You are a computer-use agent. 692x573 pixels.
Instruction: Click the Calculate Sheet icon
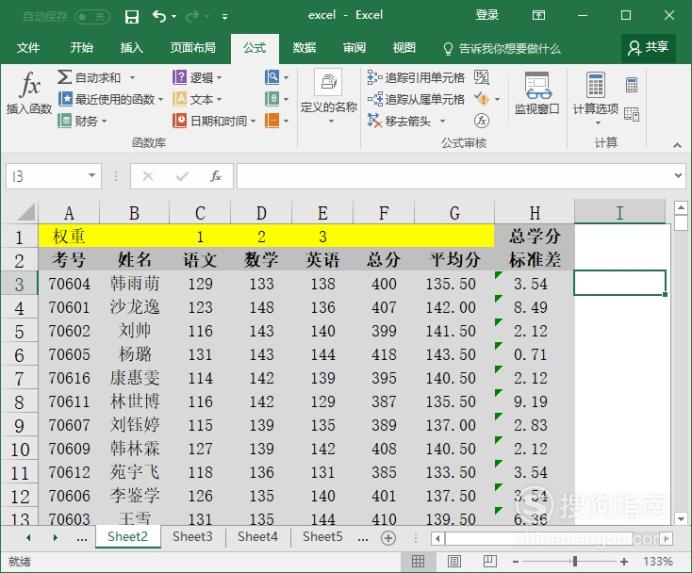[x=632, y=114]
